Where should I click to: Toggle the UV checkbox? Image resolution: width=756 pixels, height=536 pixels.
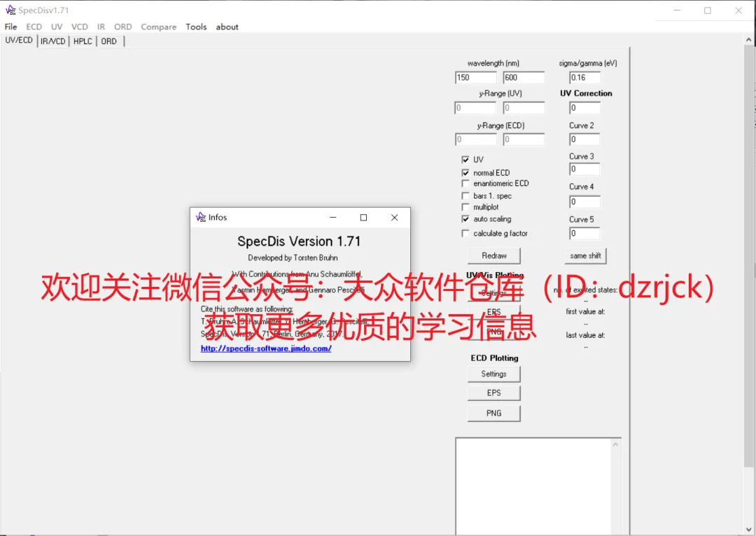(465, 160)
